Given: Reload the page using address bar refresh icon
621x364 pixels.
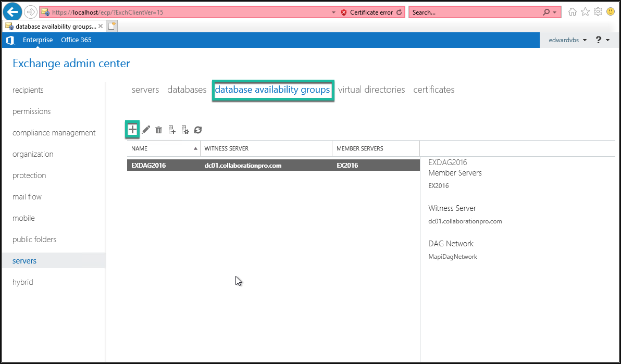Looking at the screenshot, I should (399, 12).
